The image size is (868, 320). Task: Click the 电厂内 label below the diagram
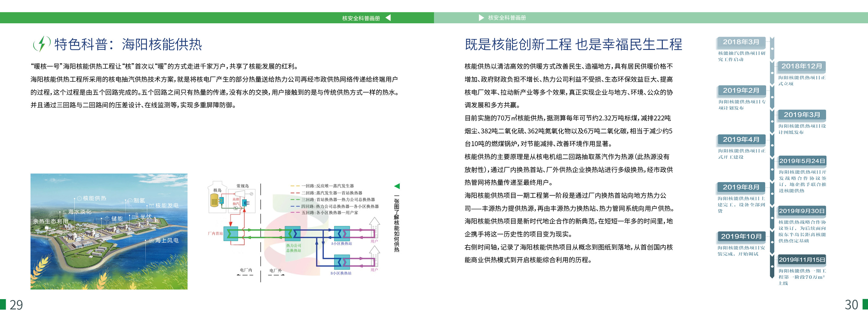pyautogui.click(x=246, y=270)
